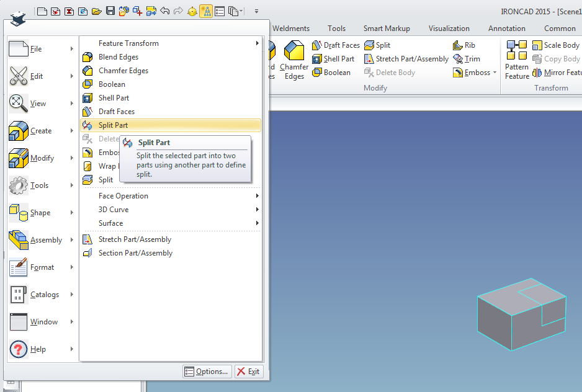This screenshot has width=582, height=392.
Task: Switch to the Visualization ribbon tab
Action: coord(449,29)
